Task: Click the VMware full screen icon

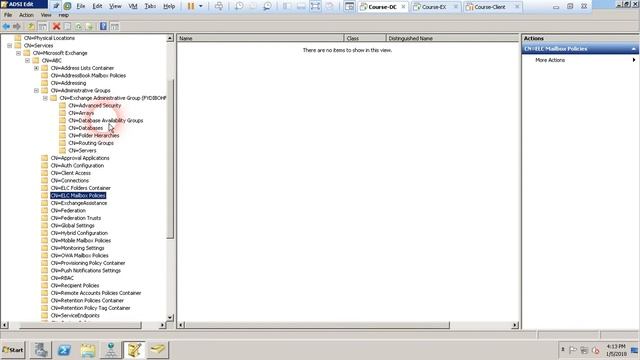Action: pos(315,6)
